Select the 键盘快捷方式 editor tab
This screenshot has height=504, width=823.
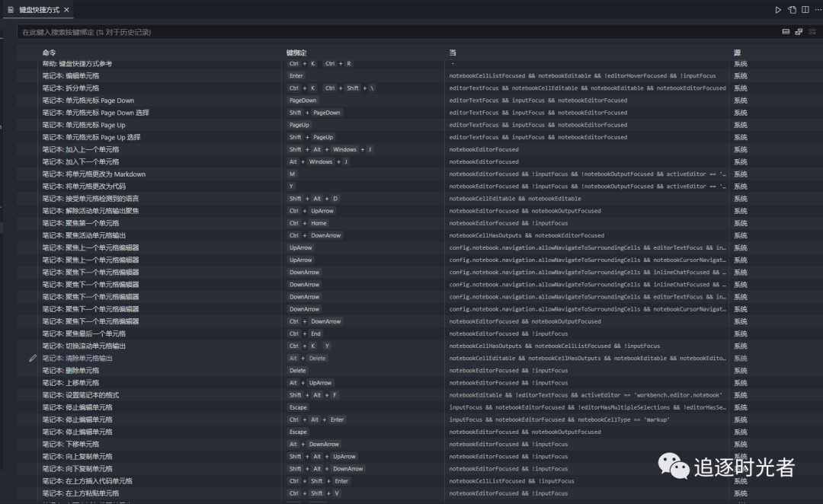pos(38,10)
